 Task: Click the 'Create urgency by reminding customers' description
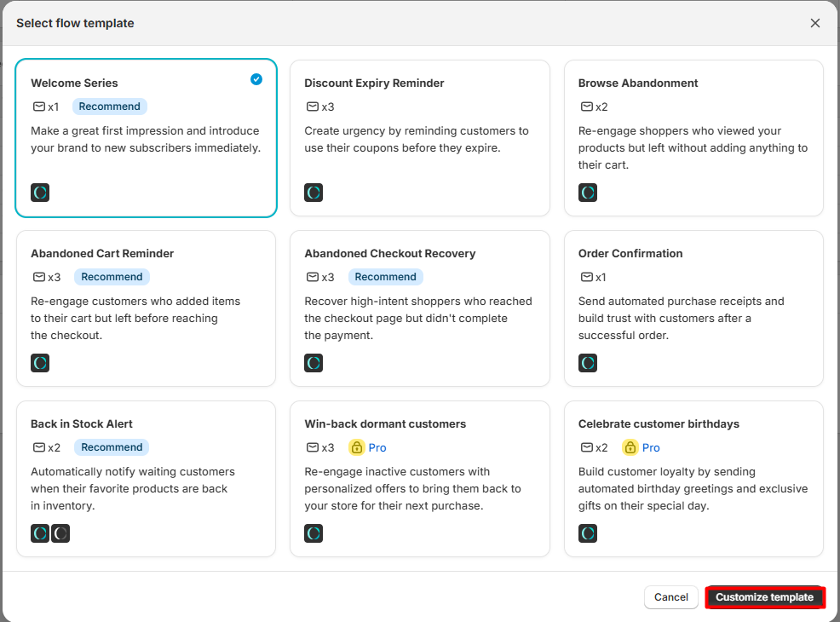417,139
